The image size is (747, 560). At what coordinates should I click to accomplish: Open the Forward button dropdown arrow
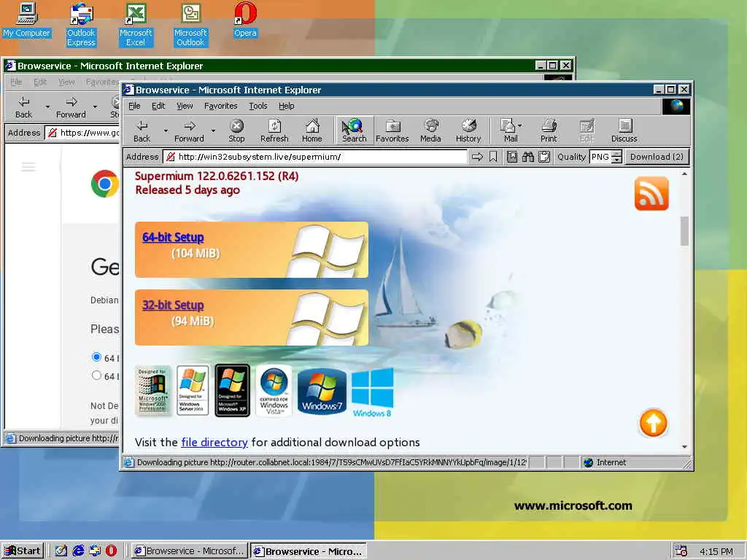click(213, 131)
